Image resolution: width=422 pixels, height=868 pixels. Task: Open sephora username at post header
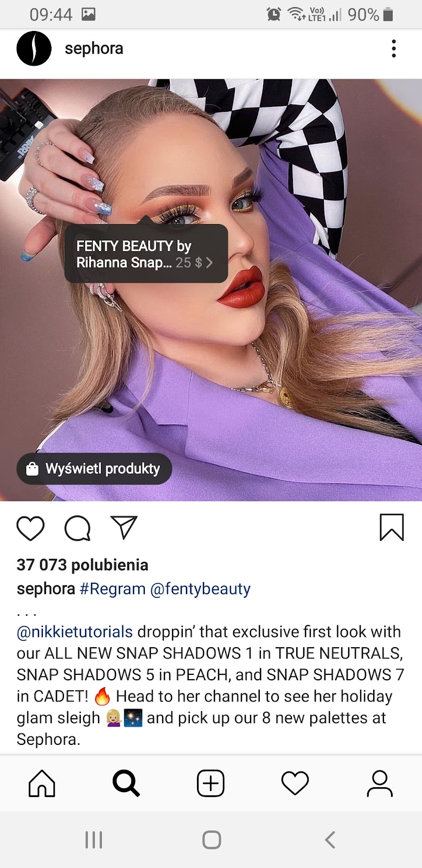[x=94, y=49]
